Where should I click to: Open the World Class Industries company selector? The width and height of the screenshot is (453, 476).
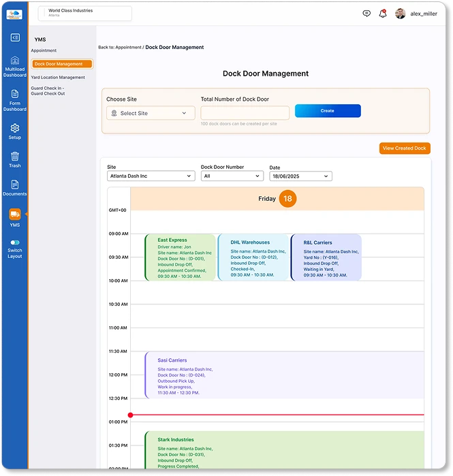click(85, 14)
